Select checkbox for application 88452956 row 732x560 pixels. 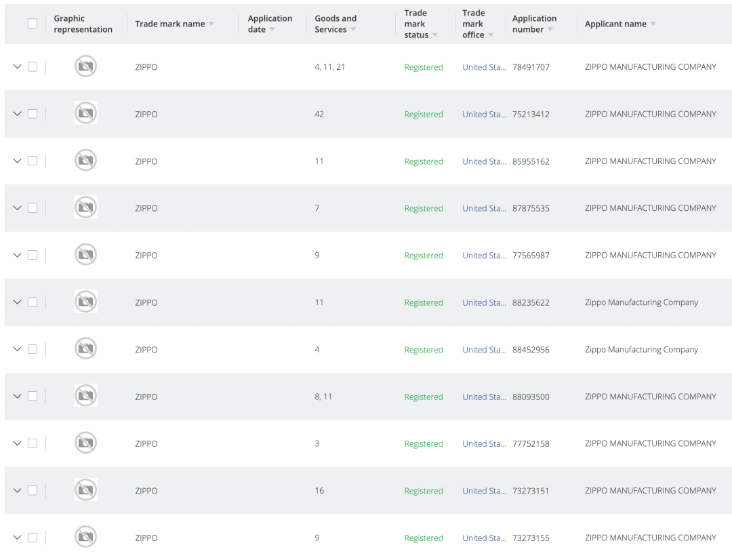[33, 349]
